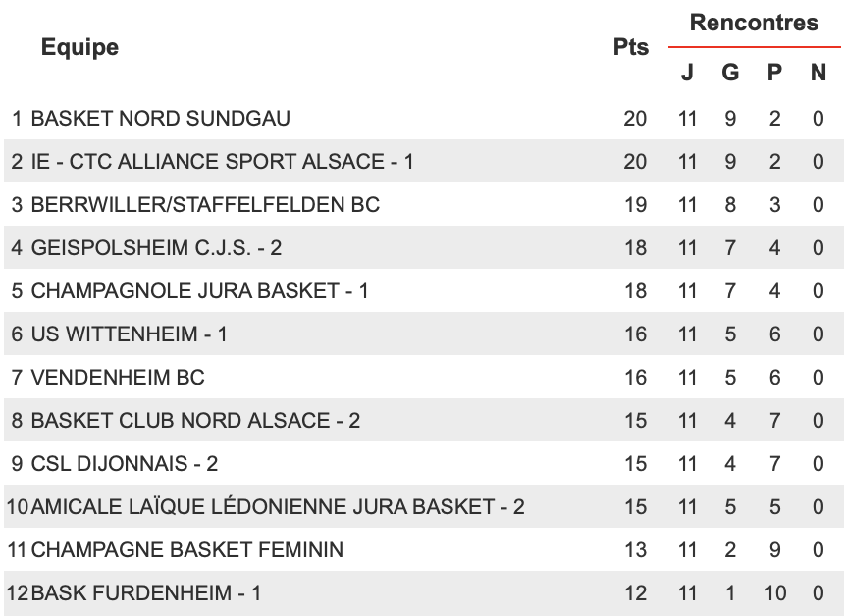Open CHAMPAGNOLE JURA BASKET - 1

(x=199, y=291)
